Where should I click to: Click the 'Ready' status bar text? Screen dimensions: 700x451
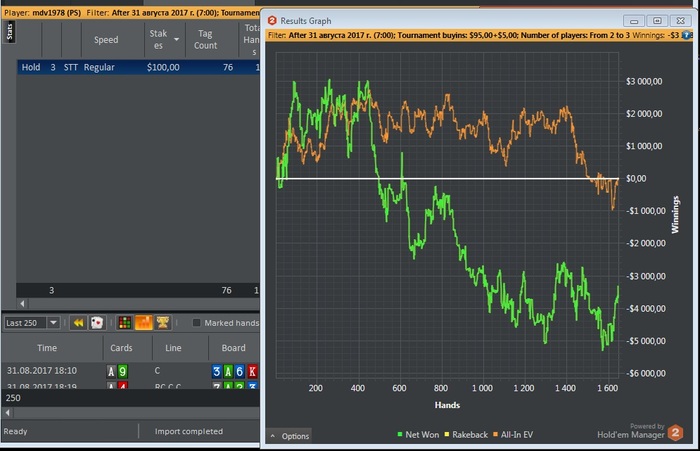(16, 431)
